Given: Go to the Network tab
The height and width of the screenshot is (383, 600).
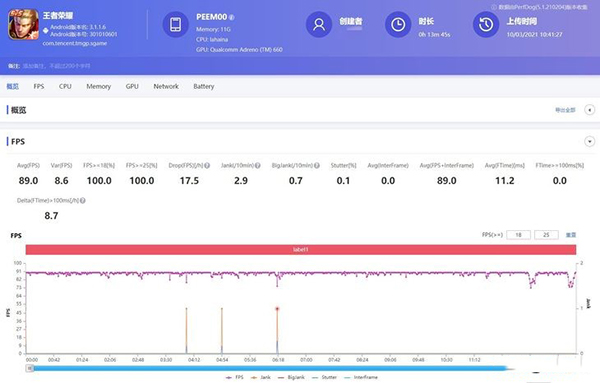Looking at the screenshot, I should (166, 86).
